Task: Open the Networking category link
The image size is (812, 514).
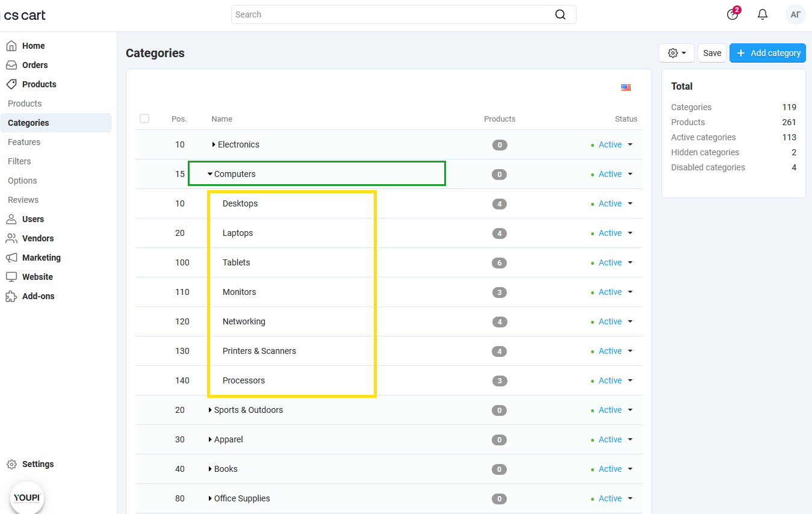Action: (x=244, y=321)
